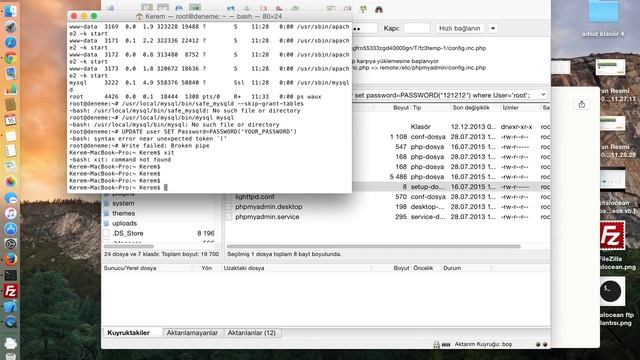Screen dimensions: 640x360
Task: Switch to Kuyruktakiler tab
Action: coord(129,333)
